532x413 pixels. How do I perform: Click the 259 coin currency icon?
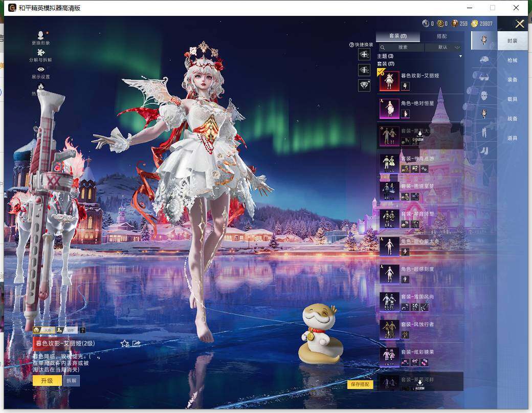click(x=455, y=23)
